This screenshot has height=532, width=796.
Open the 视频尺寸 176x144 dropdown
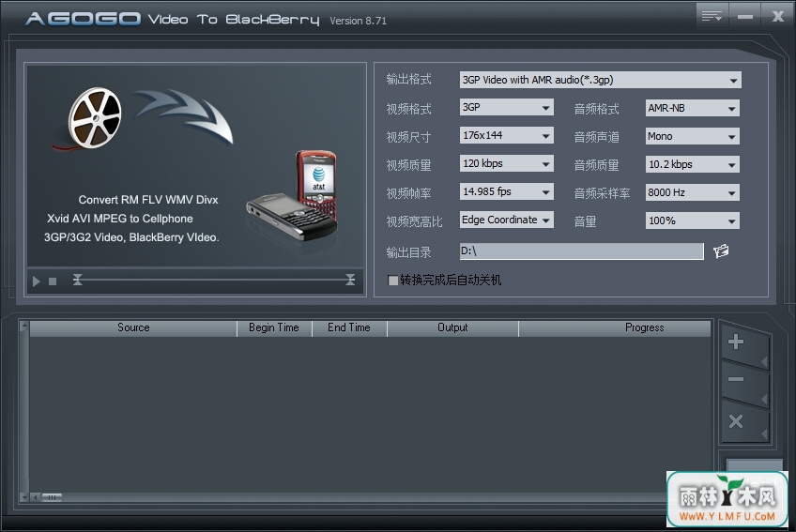point(507,135)
